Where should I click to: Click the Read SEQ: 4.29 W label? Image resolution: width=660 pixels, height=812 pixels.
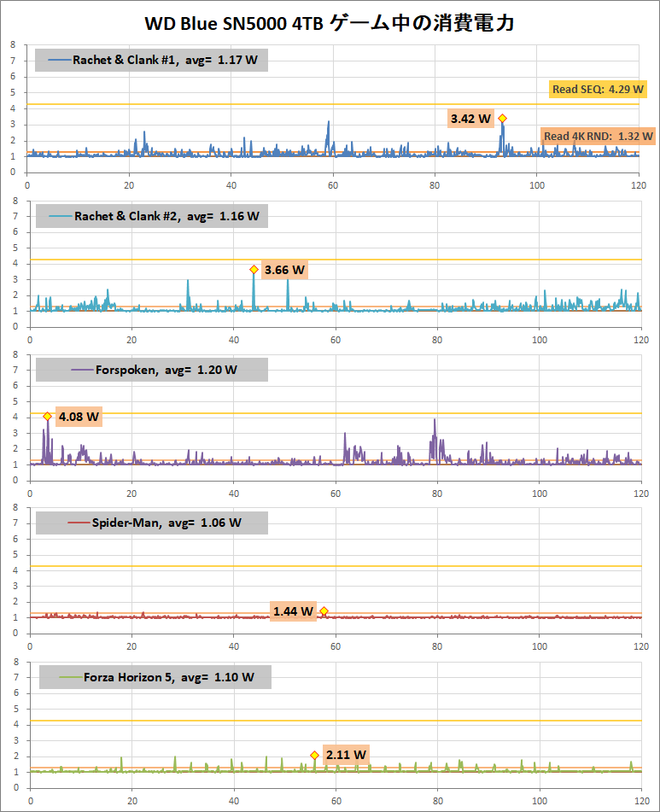(x=598, y=89)
